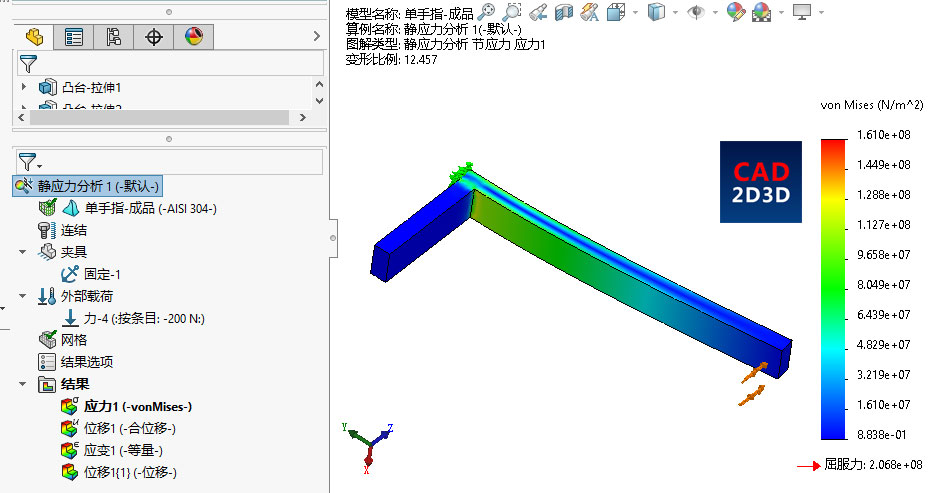Select the 夹具 fixtures folder
The height and width of the screenshot is (493, 936).
(73, 252)
